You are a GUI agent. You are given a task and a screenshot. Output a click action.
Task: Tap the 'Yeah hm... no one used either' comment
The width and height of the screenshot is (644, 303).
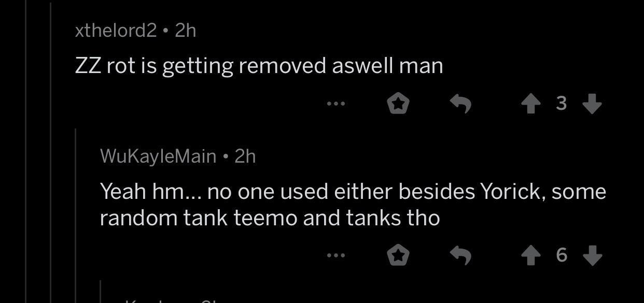pyautogui.click(x=353, y=205)
